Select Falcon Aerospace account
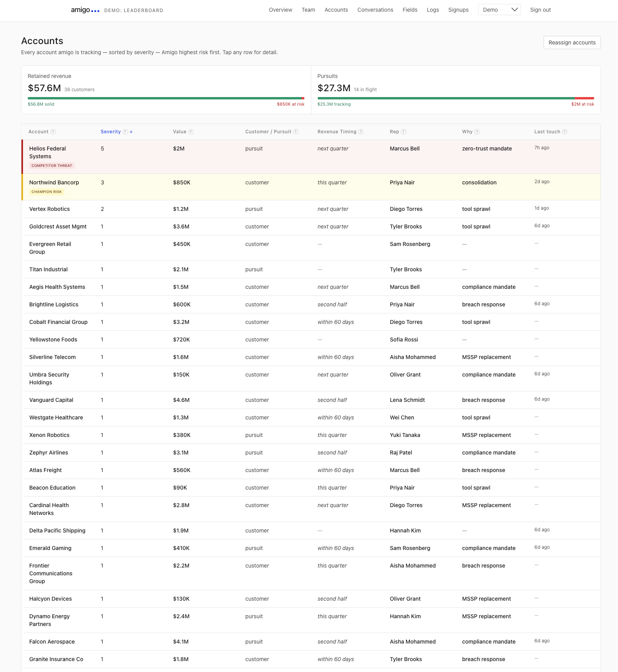618x672 pixels. click(311, 642)
